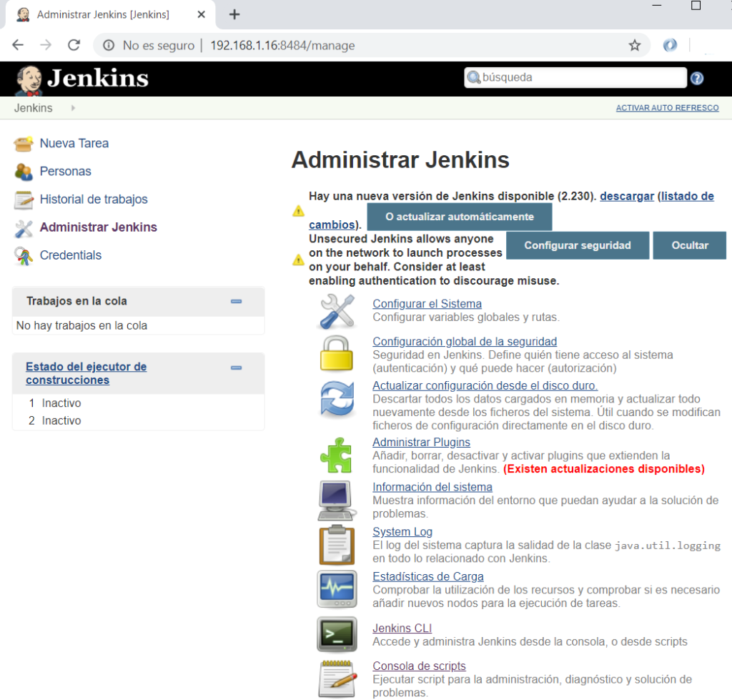The width and height of the screenshot is (732, 700).
Task: Open a new browser tab with plus
Action: pos(234,14)
